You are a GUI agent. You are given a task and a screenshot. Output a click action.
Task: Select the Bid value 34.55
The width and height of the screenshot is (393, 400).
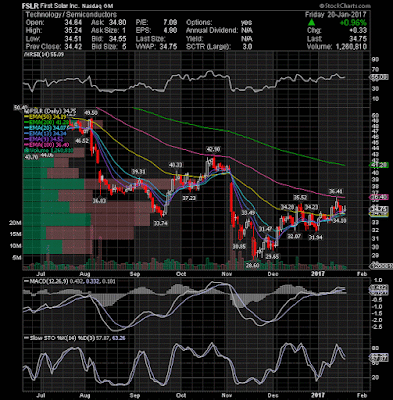coord(118,39)
